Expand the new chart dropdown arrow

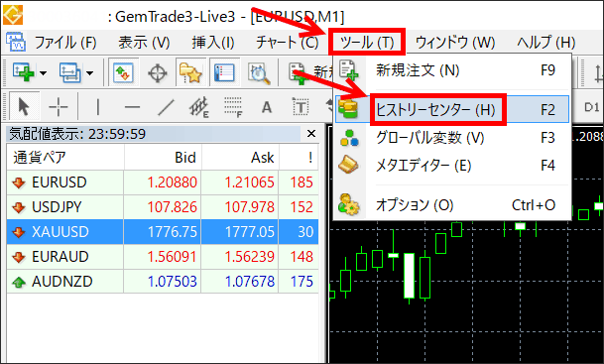tap(44, 72)
